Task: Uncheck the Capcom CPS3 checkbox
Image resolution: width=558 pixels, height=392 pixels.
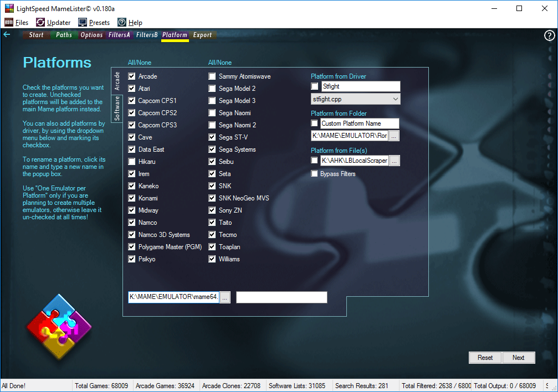Action: point(132,125)
